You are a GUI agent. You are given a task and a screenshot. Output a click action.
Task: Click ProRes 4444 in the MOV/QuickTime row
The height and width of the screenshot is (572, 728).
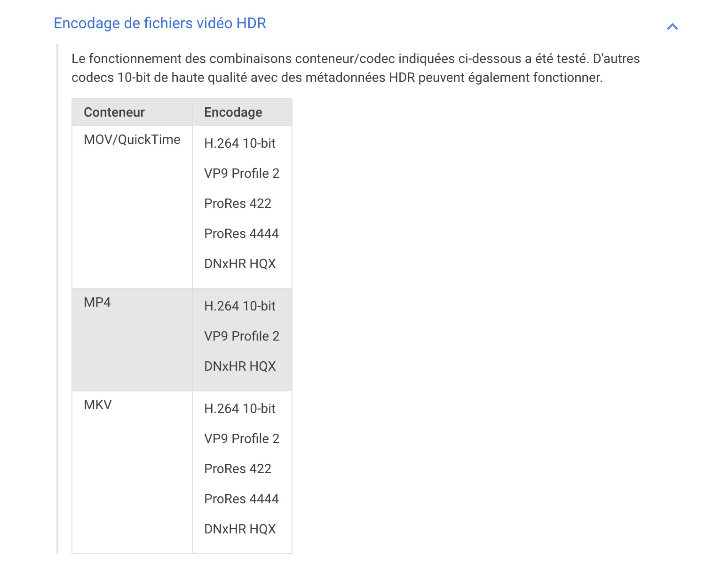[x=241, y=234]
